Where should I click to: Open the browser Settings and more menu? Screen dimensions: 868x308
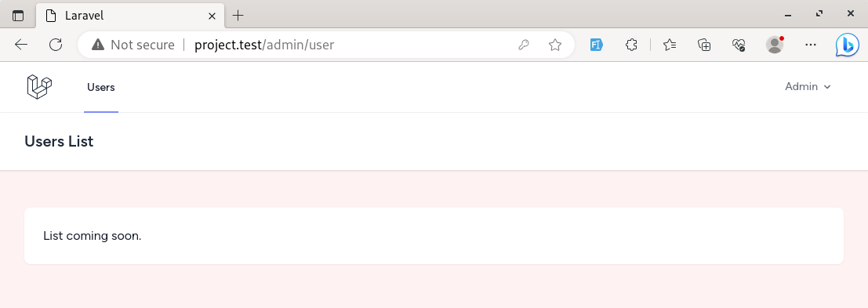pyautogui.click(x=811, y=45)
